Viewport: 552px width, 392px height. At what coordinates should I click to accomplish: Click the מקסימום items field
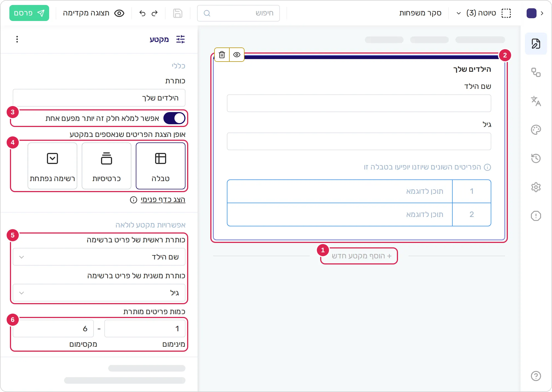click(53, 329)
